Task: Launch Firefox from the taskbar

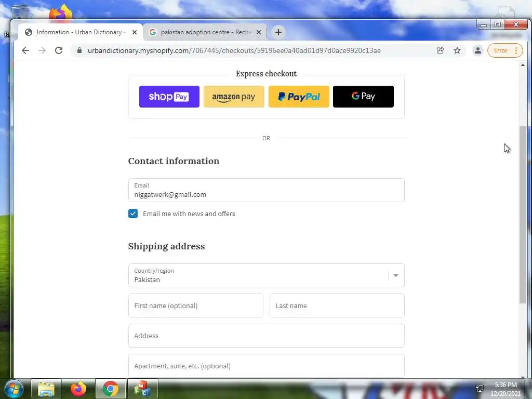Action: pyautogui.click(x=78, y=389)
